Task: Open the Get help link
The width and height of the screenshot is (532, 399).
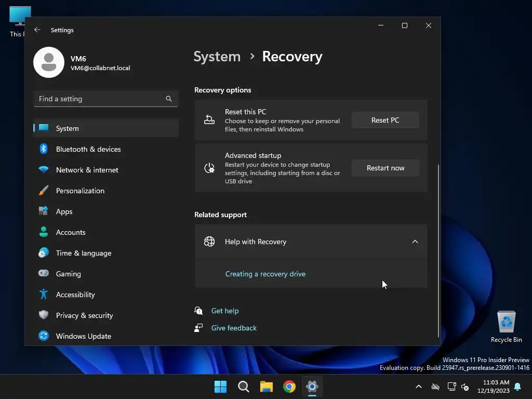Action: (x=225, y=311)
